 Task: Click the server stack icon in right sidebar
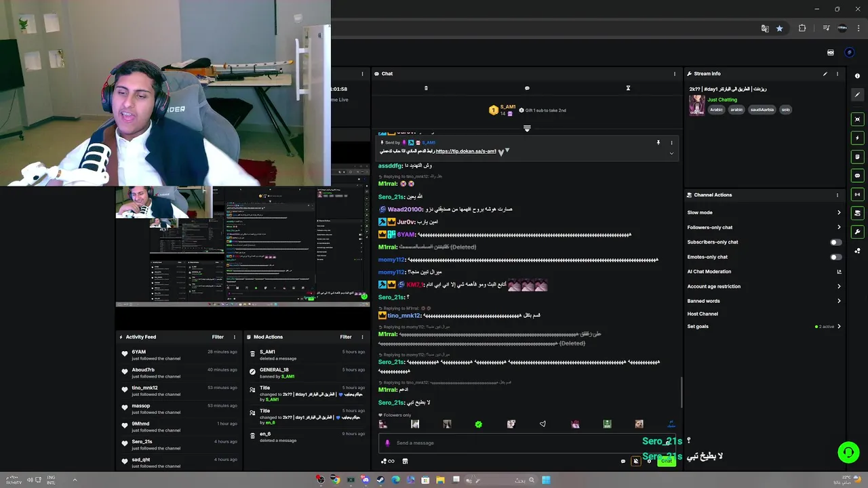click(857, 213)
